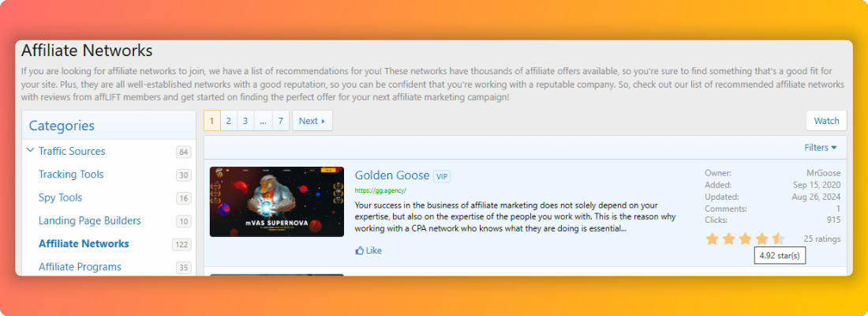
Task: Open Traffic Sources category
Action: (72, 152)
